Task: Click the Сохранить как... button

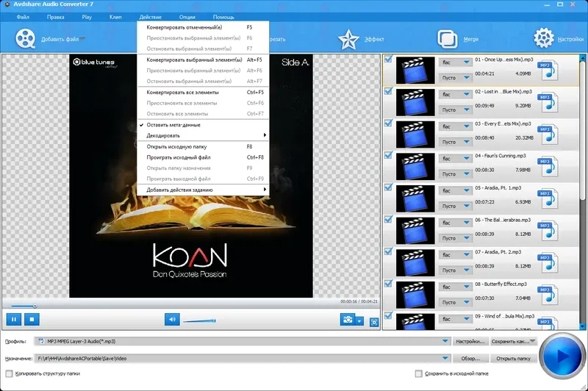Action: point(513,341)
